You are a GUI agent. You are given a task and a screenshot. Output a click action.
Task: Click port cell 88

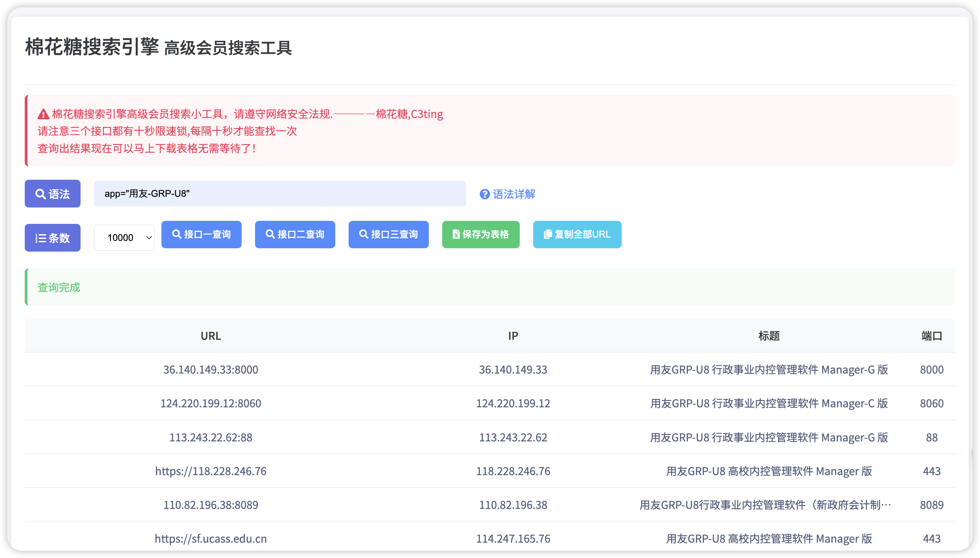[x=932, y=437]
